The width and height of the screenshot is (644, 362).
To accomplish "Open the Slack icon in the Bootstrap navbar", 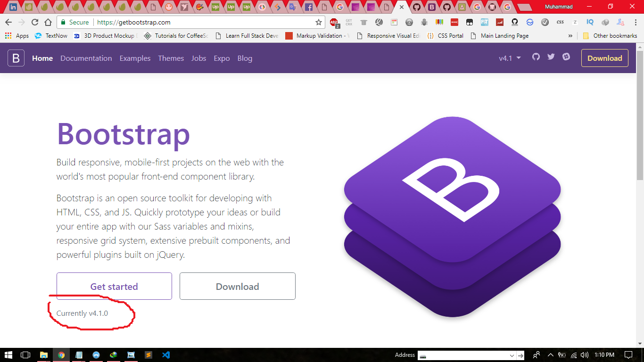I will click(566, 57).
